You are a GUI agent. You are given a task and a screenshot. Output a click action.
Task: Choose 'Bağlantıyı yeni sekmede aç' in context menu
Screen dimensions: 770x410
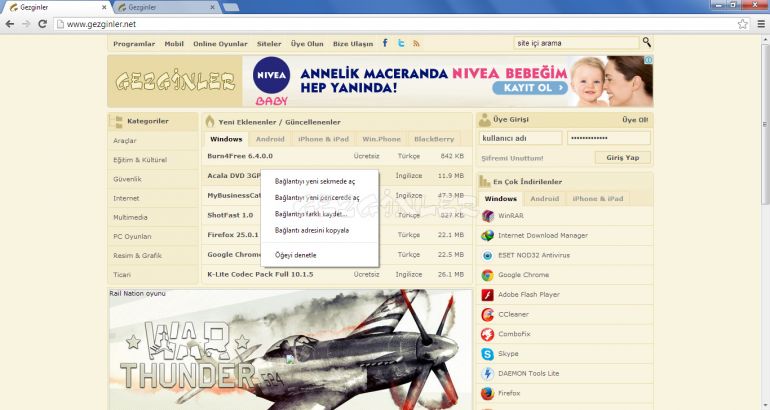tap(320, 181)
